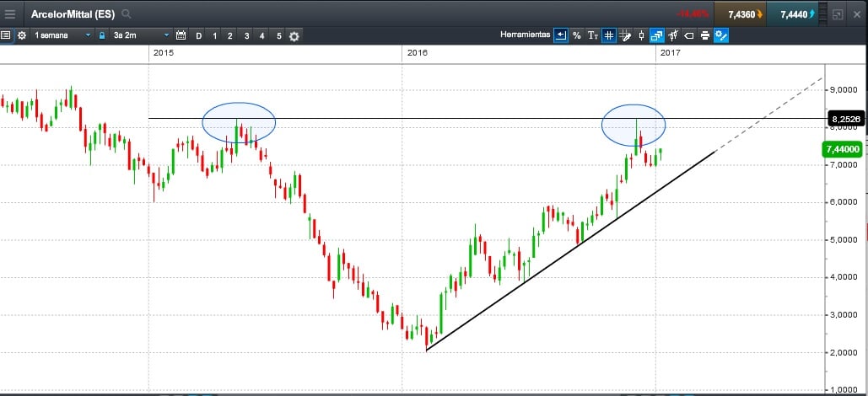This screenshot has width=868, height=396.
Task: Choose the single candlestick chart-type icon
Action: click(641, 35)
